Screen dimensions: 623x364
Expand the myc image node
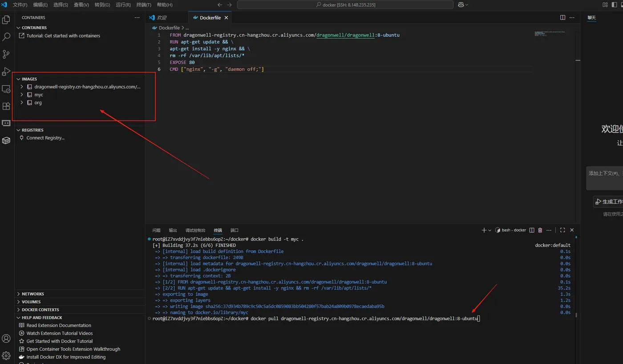tap(22, 95)
